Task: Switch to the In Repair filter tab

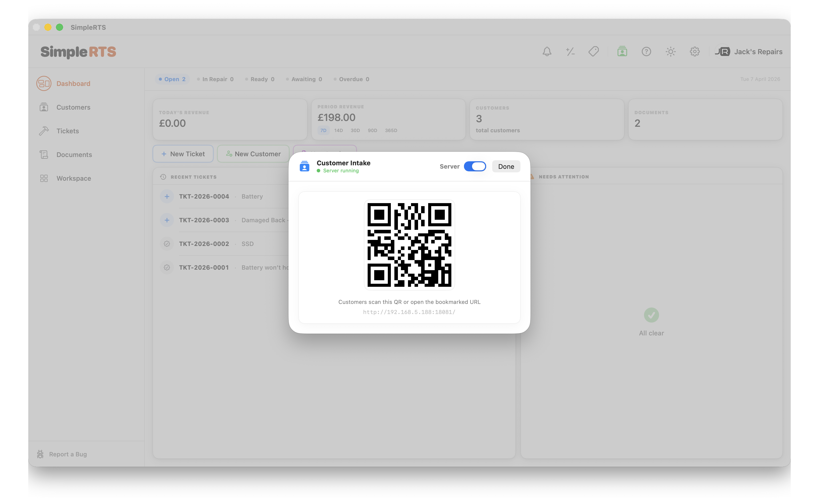Action: [x=215, y=79]
